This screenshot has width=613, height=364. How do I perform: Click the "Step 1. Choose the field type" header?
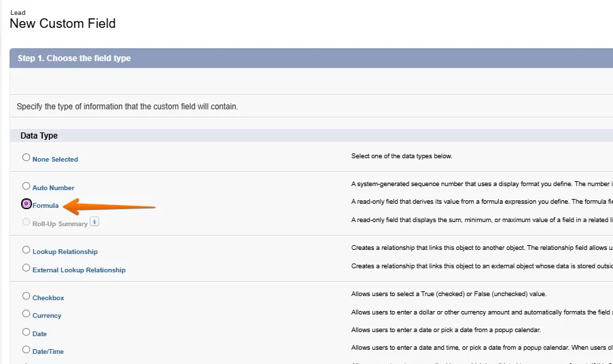click(x=74, y=58)
